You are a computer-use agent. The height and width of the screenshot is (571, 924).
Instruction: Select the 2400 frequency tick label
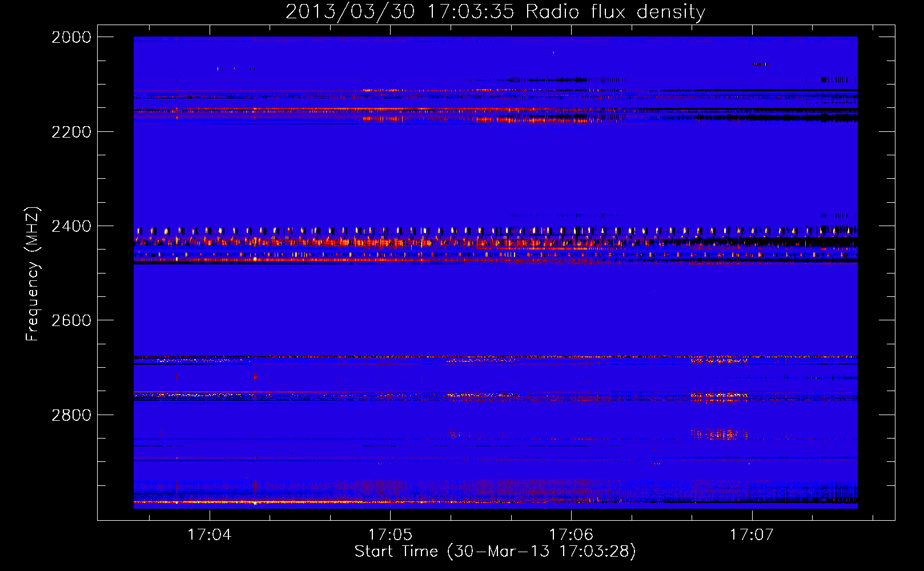click(x=71, y=227)
